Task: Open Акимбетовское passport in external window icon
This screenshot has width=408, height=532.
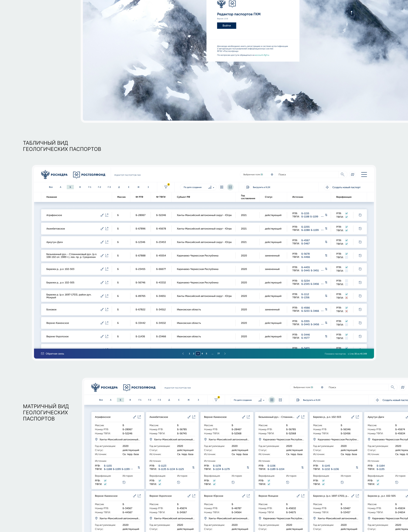Action: pyautogui.click(x=107, y=229)
